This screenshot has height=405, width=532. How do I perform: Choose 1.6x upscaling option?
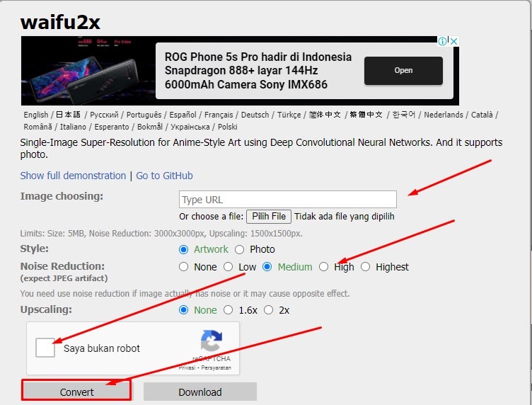[x=228, y=310]
